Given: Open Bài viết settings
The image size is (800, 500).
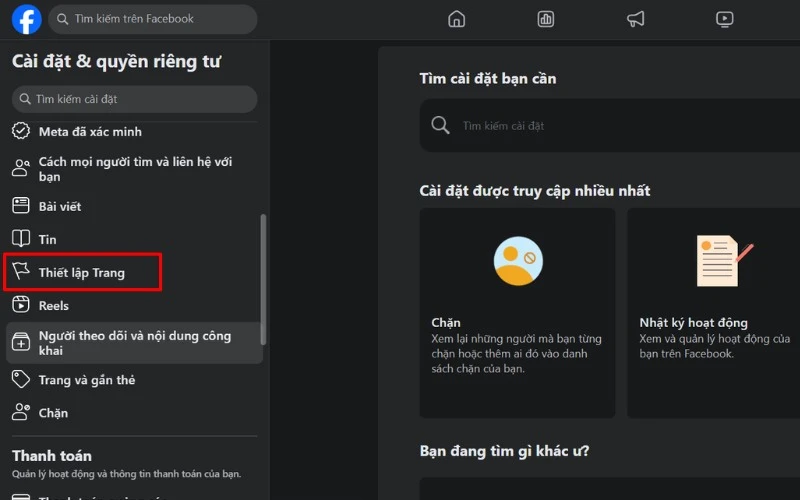Looking at the screenshot, I should 135,206.
